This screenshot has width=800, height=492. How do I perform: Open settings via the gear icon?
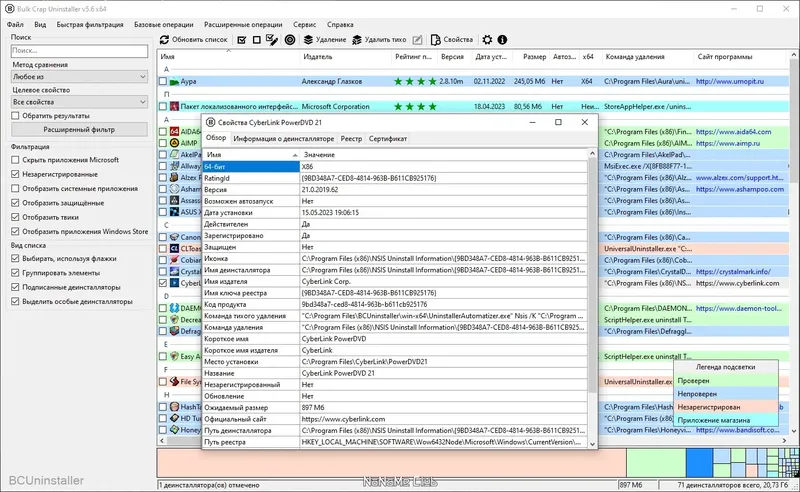coord(487,39)
